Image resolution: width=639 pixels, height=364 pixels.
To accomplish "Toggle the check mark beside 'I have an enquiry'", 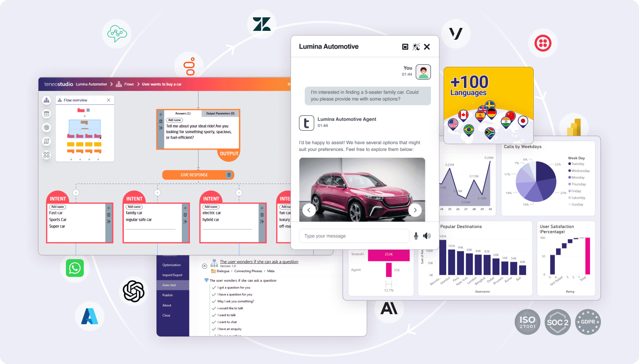I will tap(214, 329).
